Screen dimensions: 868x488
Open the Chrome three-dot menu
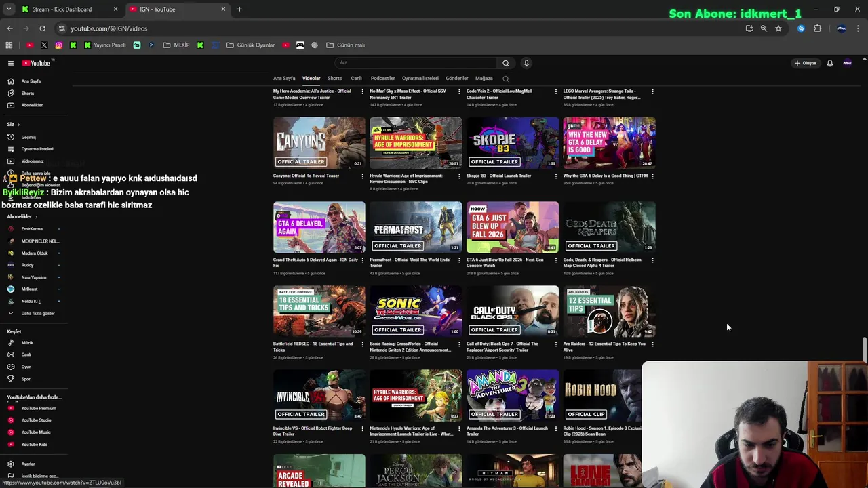click(859, 28)
